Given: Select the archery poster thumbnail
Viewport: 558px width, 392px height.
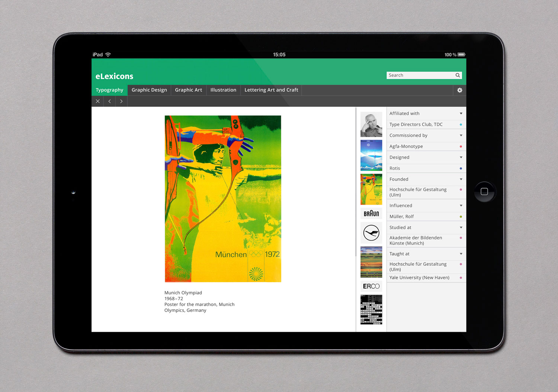Looking at the screenshot, I should [x=371, y=189].
